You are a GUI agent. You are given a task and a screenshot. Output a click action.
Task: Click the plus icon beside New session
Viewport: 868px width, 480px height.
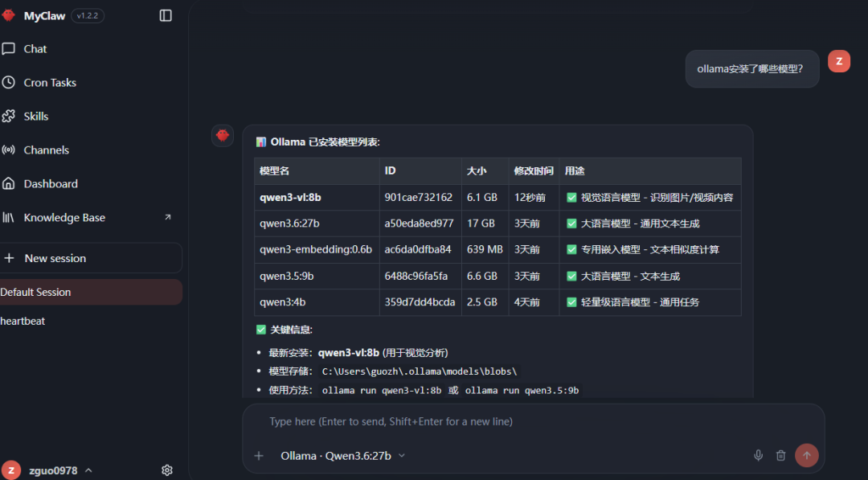point(9,258)
